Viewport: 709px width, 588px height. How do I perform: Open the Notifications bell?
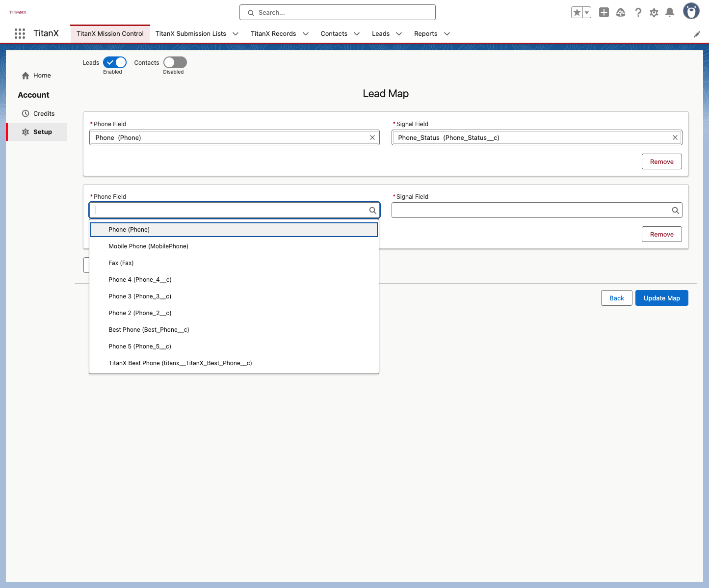tap(670, 12)
